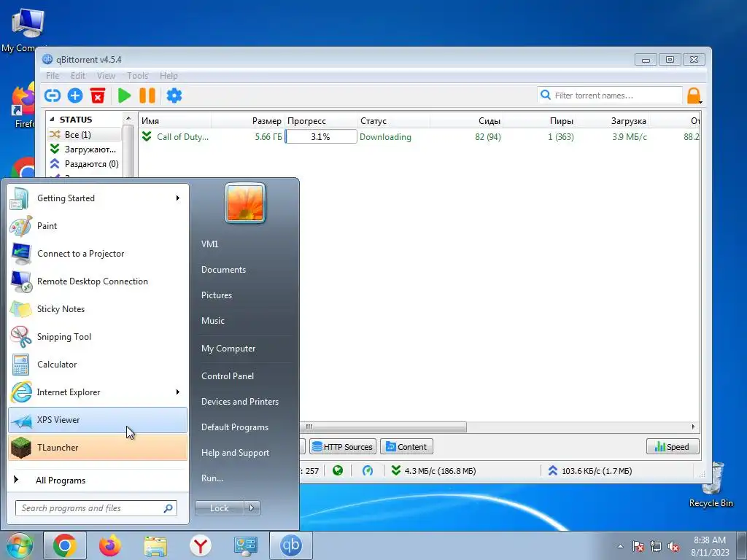Click the orange Pause icon

pyautogui.click(x=147, y=96)
